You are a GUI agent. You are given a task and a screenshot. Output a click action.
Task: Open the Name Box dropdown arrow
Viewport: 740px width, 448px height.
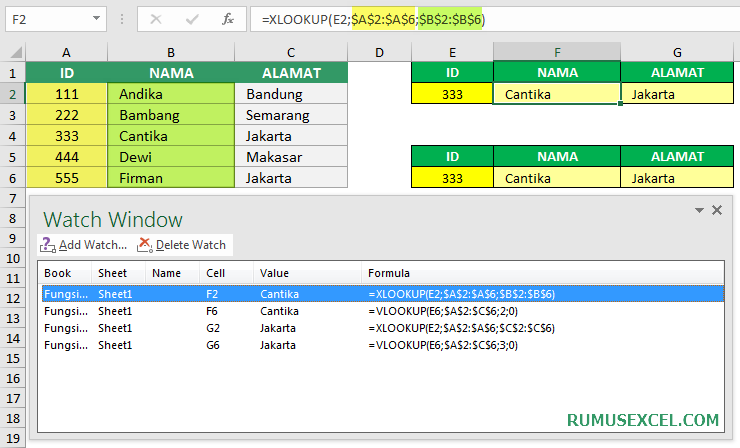click(96, 18)
